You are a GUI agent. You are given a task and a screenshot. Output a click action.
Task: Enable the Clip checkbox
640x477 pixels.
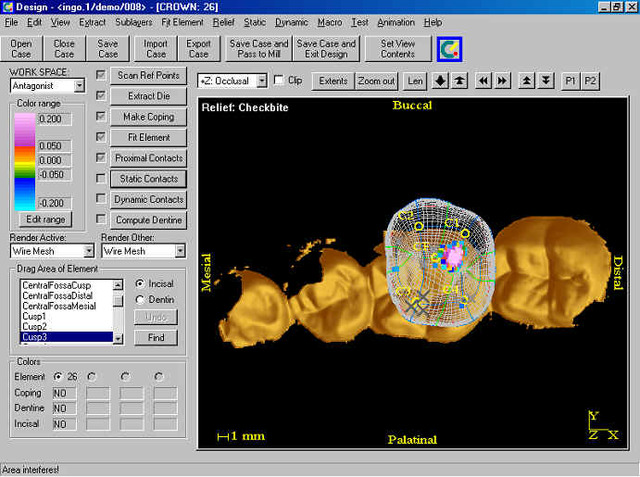(279, 80)
